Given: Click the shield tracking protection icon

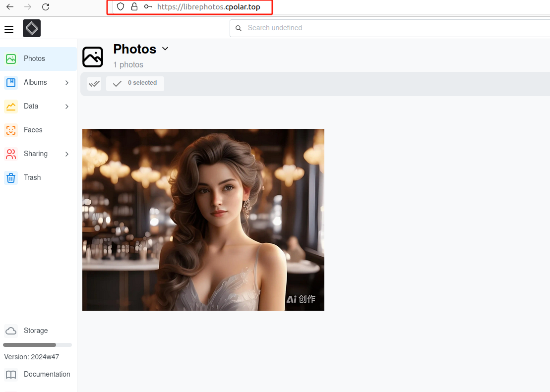Looking at the screenshot, I should coord(121,6).
